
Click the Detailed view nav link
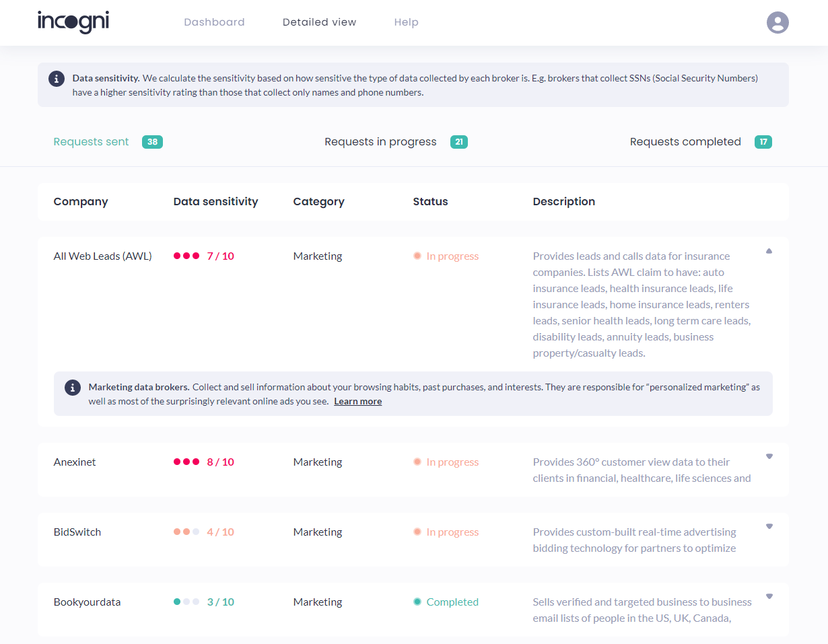319,22
